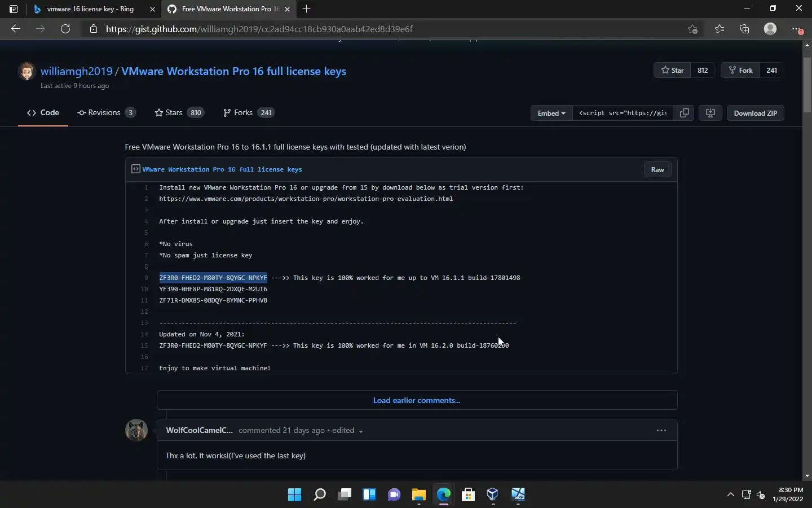View site information lock icon
Screen dimensions: 812x508
coord(94,29)
